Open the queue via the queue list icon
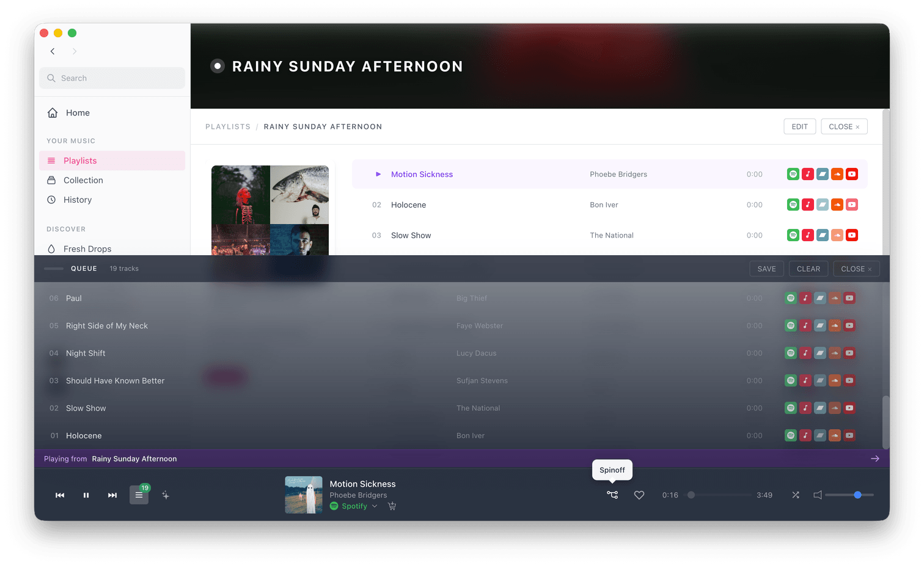924x566 pixels. click(139, 495)
